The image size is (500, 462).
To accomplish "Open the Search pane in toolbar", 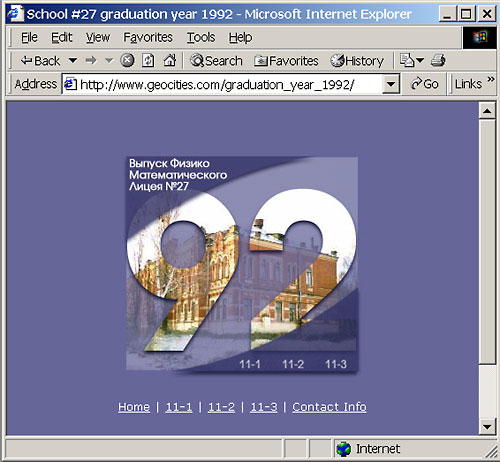I will [216, 61].
